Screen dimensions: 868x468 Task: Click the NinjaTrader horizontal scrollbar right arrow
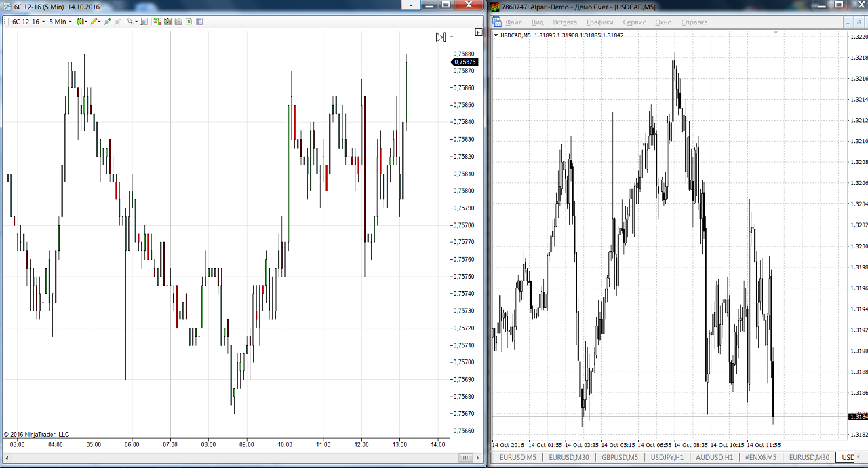[467, 459]
